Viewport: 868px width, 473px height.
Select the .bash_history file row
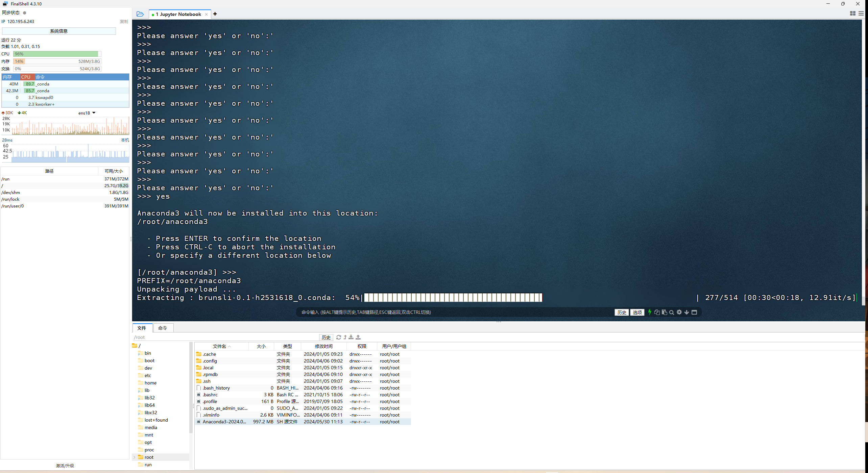coord(303,388)
